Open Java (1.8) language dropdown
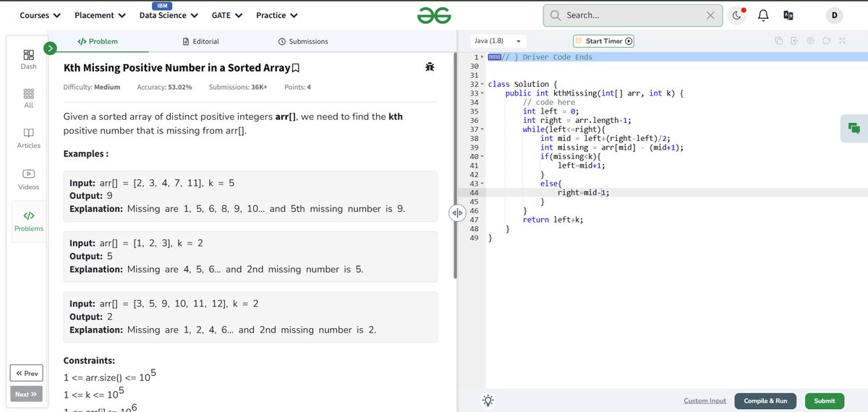The width and height of the screenshot is (868, 412). tap(498, 41)
